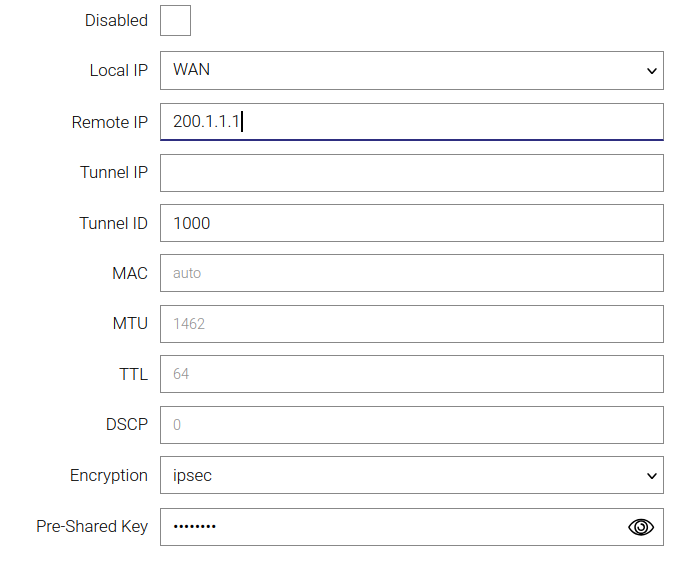Tick the Disabled checkbox
682x564 pixels.
[175, 20]
